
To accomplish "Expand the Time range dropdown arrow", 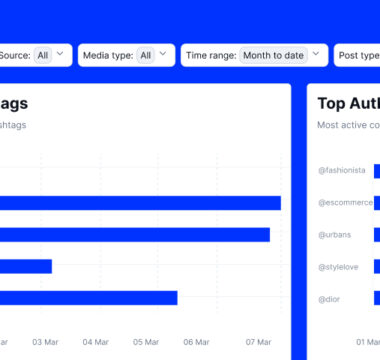I will [x=316, y=54].
